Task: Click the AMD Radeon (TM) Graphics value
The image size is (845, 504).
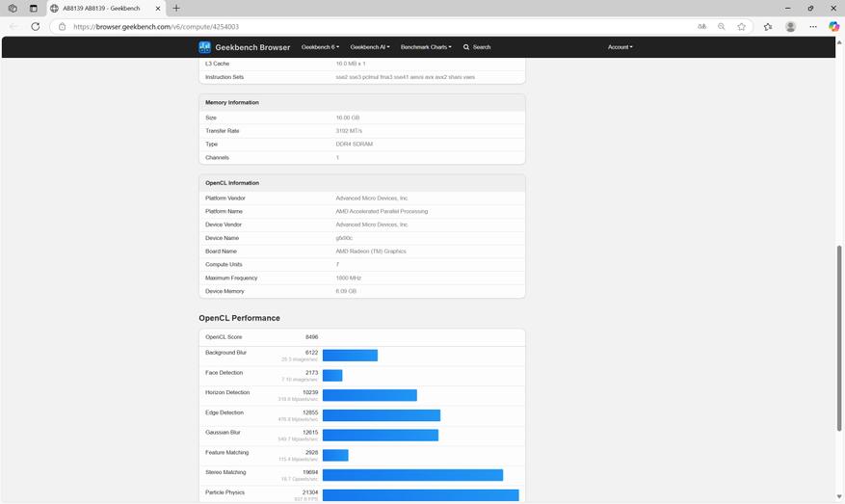Action: click(x=371, y=252)
